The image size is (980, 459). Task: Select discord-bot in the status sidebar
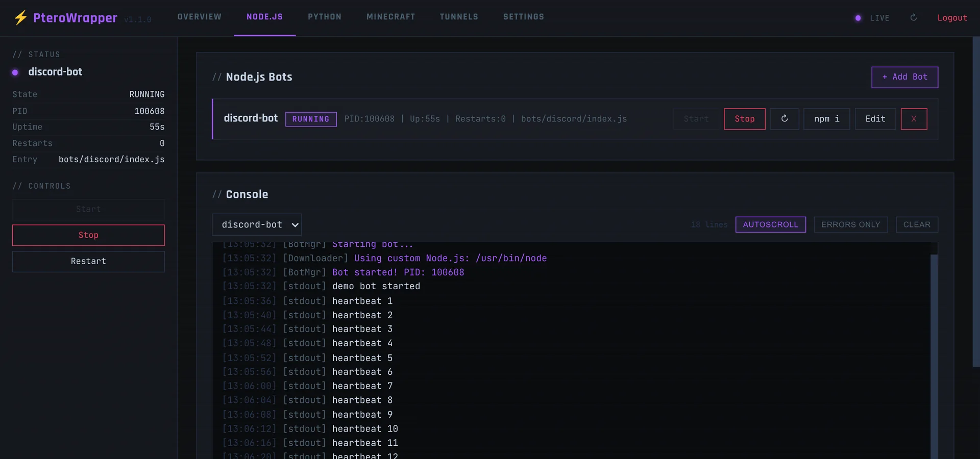(x=55, y=72)
